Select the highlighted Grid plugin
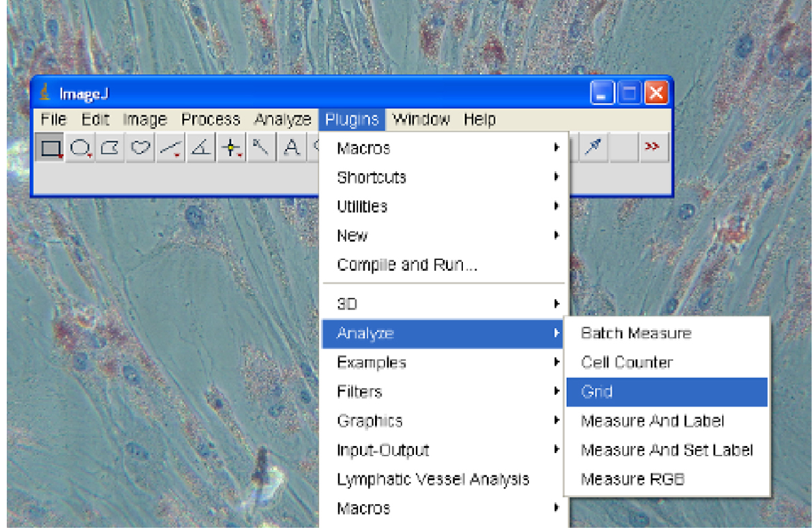This screenshot has width=812, height=532. pyautogui.click(x=667, y=391)
